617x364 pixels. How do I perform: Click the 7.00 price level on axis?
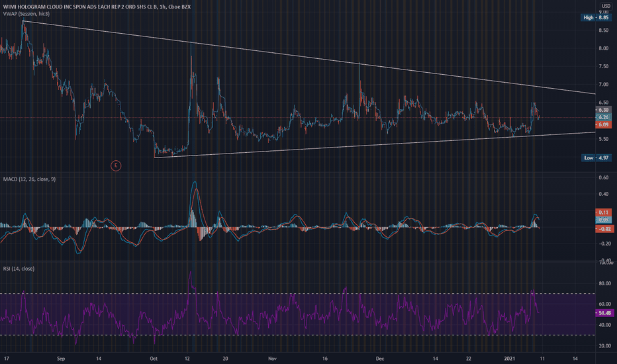pos(603,85)
